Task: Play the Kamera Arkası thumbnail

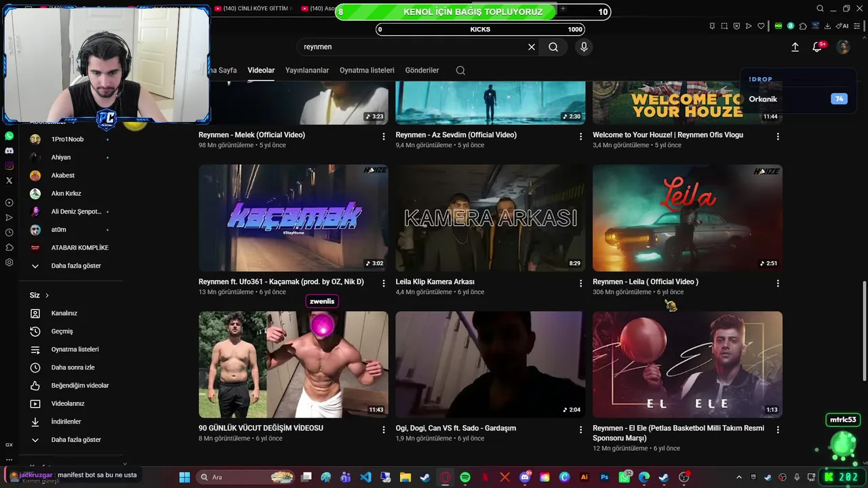Action: [x=490, y=218]
